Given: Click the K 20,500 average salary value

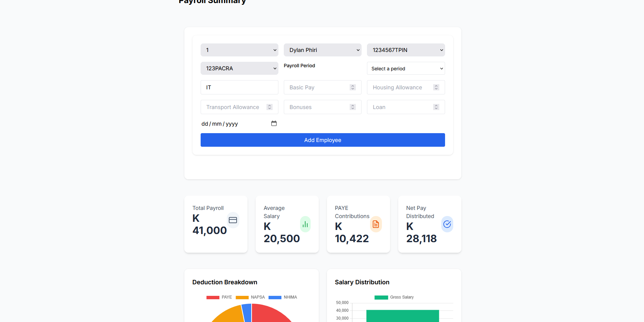Looking at the screenshot, I should point(282,232).
